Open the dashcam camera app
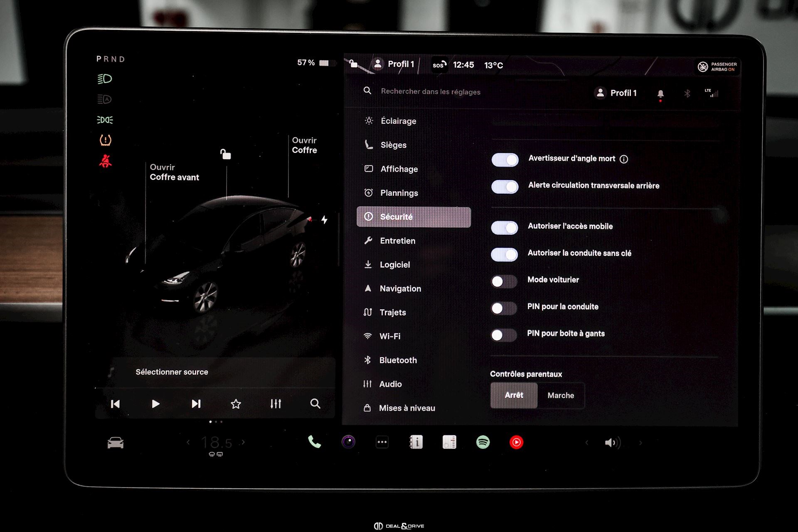 click(x=348, y=442)
